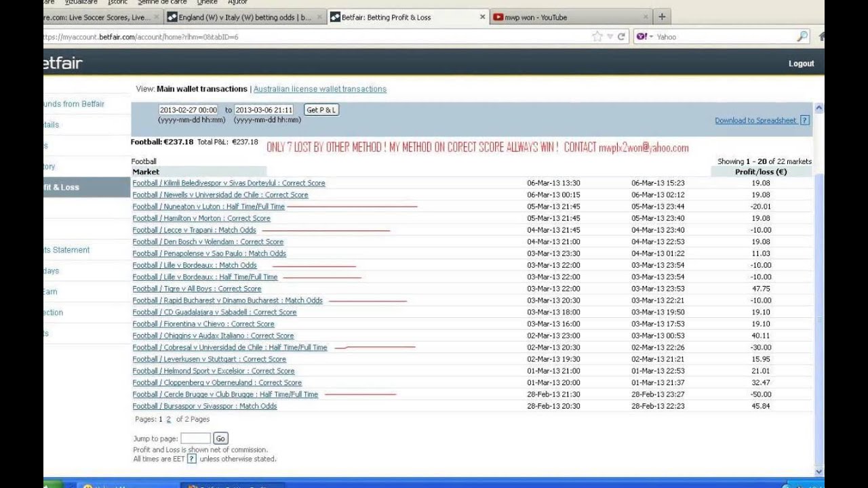Open a new browser tab with plus
The width and height of the screenshot is (868, 488).
662,17
